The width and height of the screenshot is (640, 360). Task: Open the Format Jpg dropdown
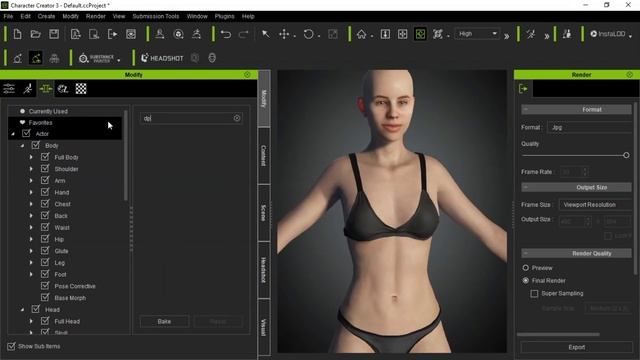click(589, 127)
